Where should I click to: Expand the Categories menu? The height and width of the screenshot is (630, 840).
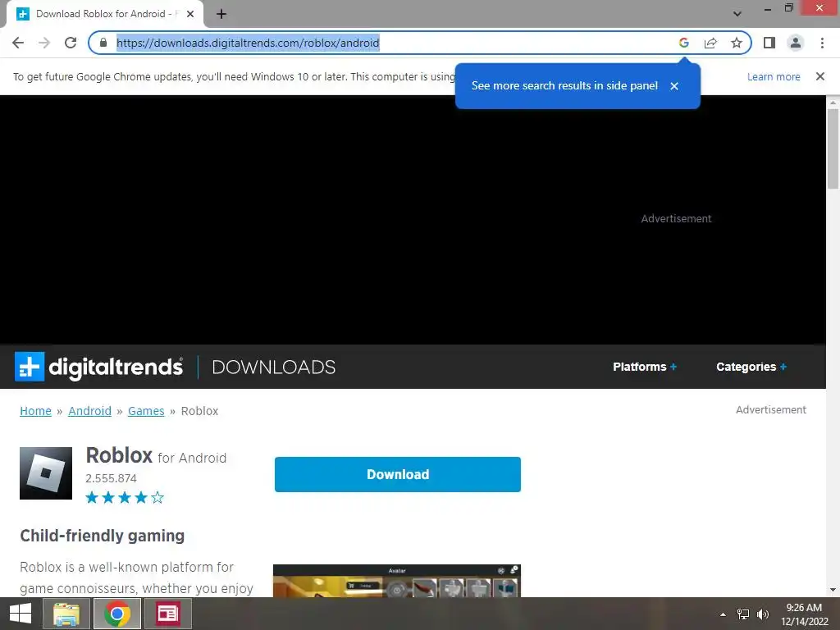click(751, 367)
